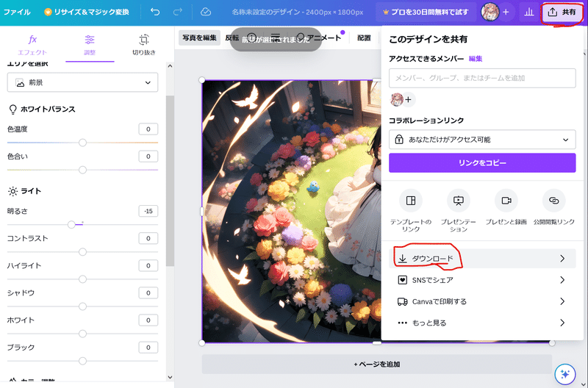Expand the ダウンロード row chevron
This screenshot has width=588, height=388.
(x=562, y=258)
